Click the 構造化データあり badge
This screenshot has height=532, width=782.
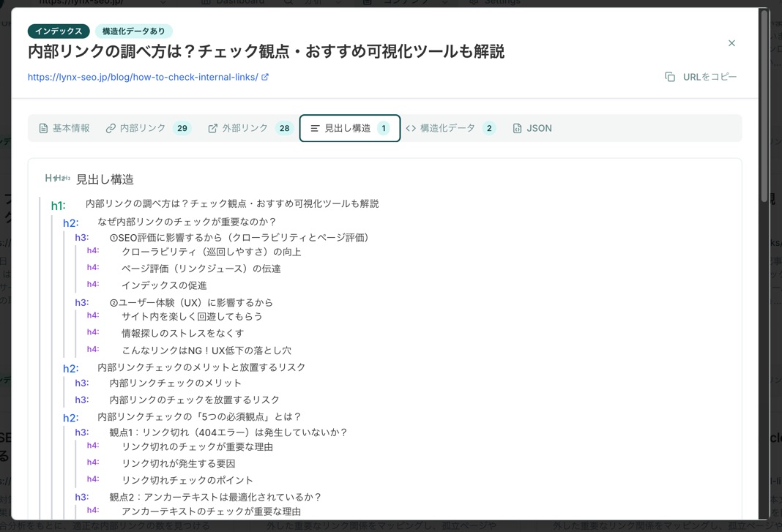pos(133,31)
